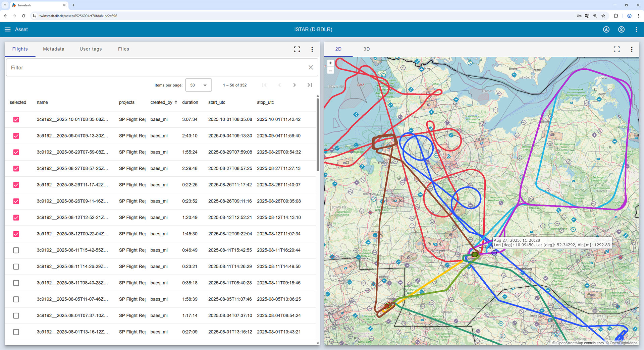Uncheck flight 2025-08-29T07-59-08Z
Viewport: 644px width, 350px height.
tap(16, 152)
